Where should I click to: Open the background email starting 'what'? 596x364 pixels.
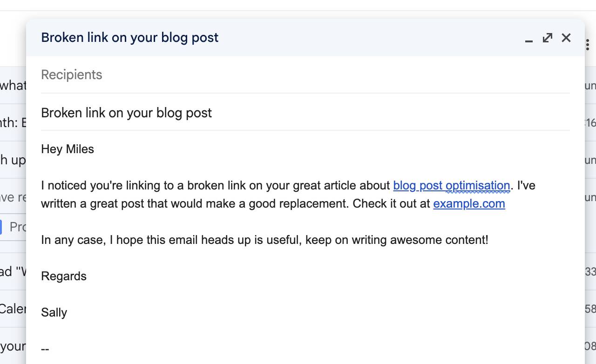[13, 85]
